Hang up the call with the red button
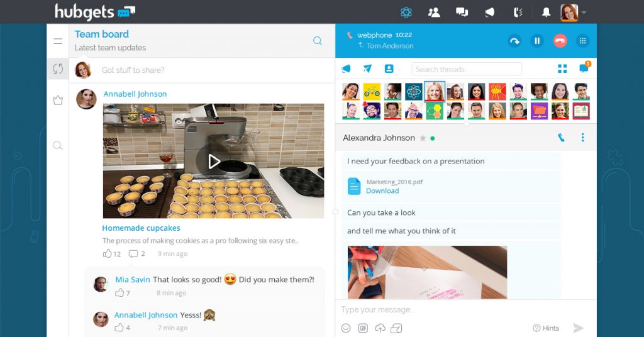The height and width of the screenshot is (337, 644). (x=560, y=41)
